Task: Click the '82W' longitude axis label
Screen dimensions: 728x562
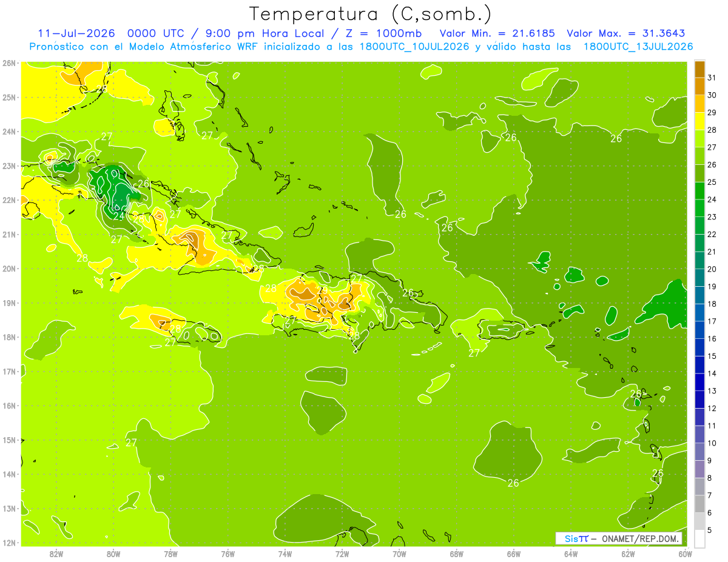Action: point(56,554)
